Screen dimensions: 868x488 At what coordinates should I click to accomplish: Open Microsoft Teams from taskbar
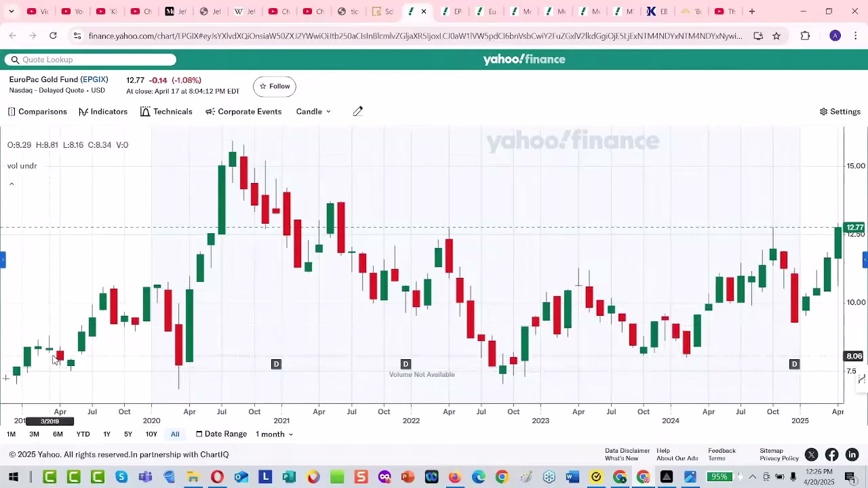[145, 477]
